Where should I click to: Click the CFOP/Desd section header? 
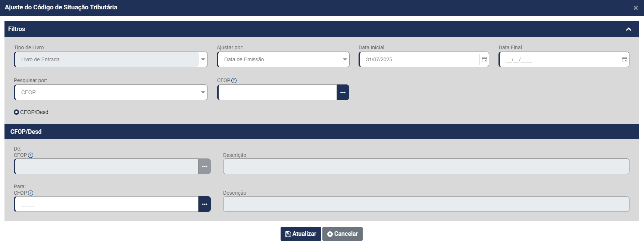[322, 132]
